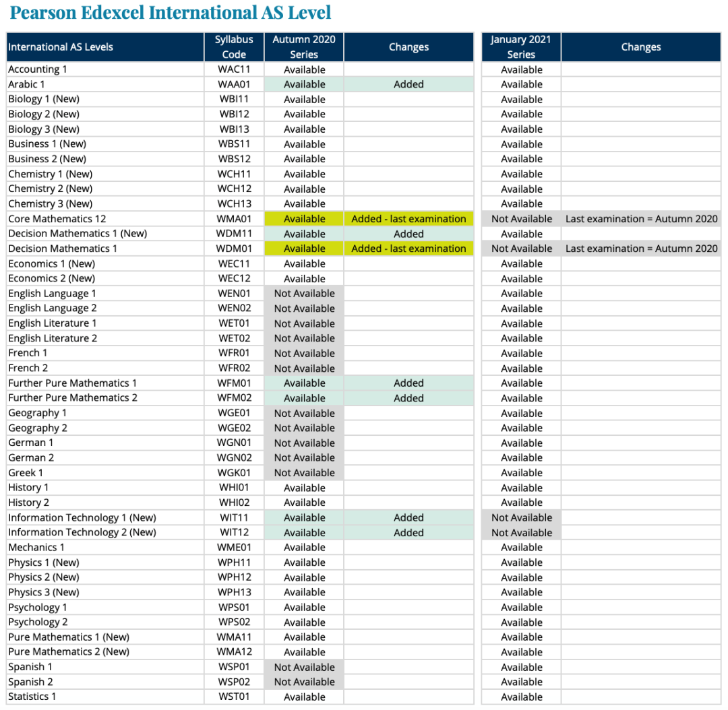
Task: Click the Decision Mathematics 1 (New) subject cell
Action: [x=78, y=234]
